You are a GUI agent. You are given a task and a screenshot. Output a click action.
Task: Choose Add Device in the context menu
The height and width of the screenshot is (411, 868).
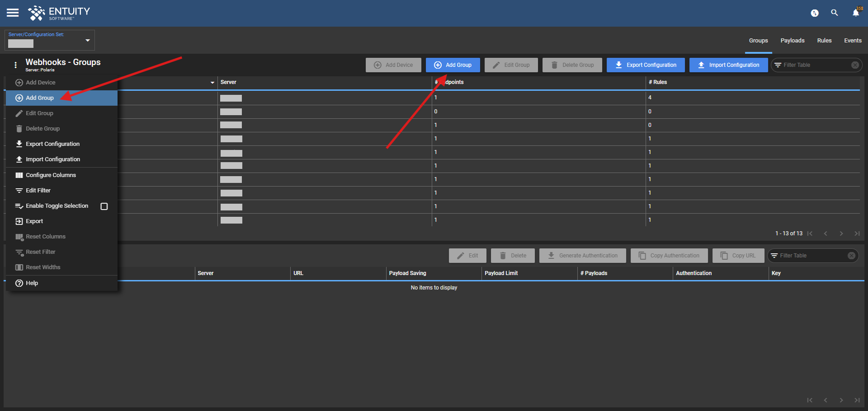[x=61, y=83]
